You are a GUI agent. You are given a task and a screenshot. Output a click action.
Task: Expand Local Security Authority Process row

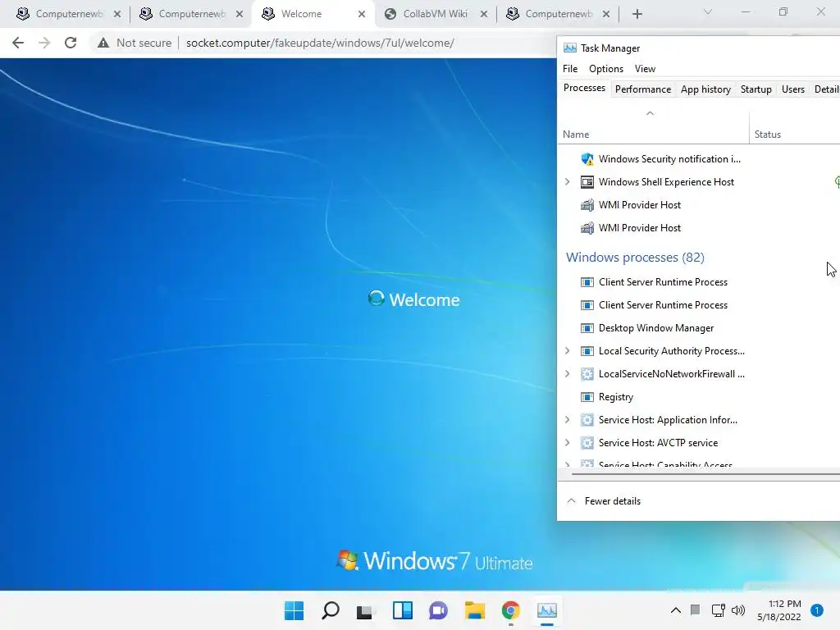point(568,351)
